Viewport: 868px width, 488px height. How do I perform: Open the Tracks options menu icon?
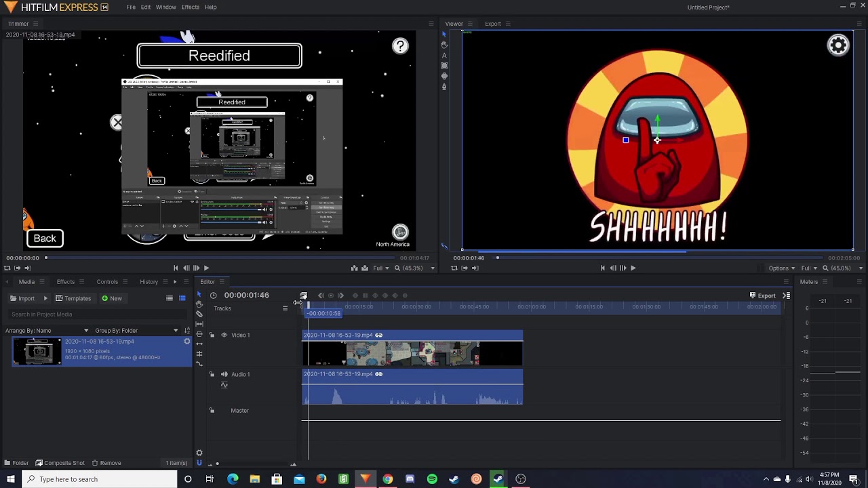[x=285, y=308]
